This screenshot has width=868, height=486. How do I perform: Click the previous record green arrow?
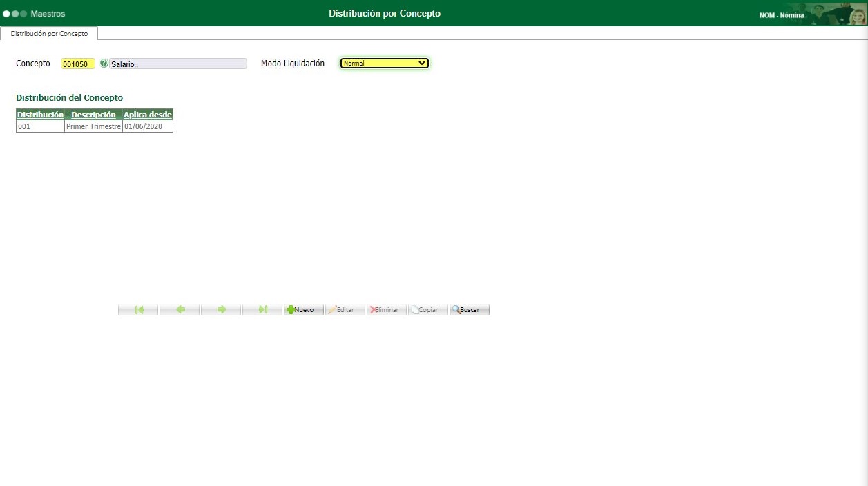[179, 309]
